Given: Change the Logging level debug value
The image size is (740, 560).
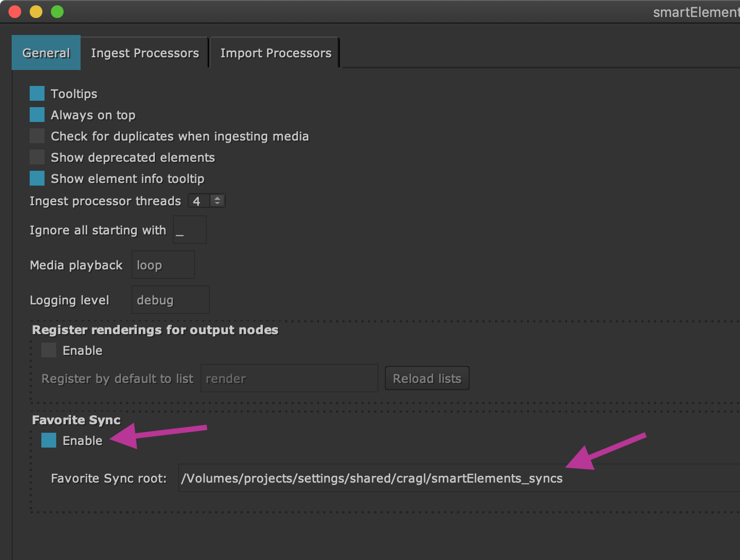Looking at the screenshot, I should click(x=170, y=299).
